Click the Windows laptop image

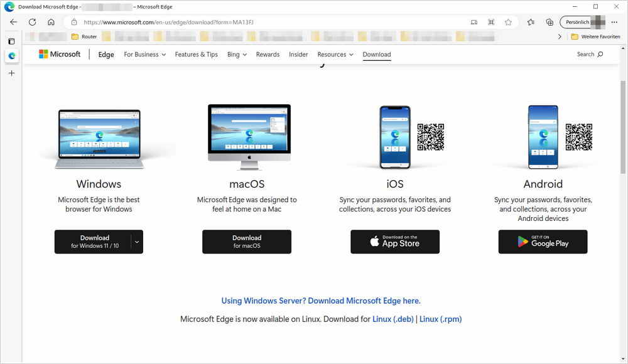(100, 139)
